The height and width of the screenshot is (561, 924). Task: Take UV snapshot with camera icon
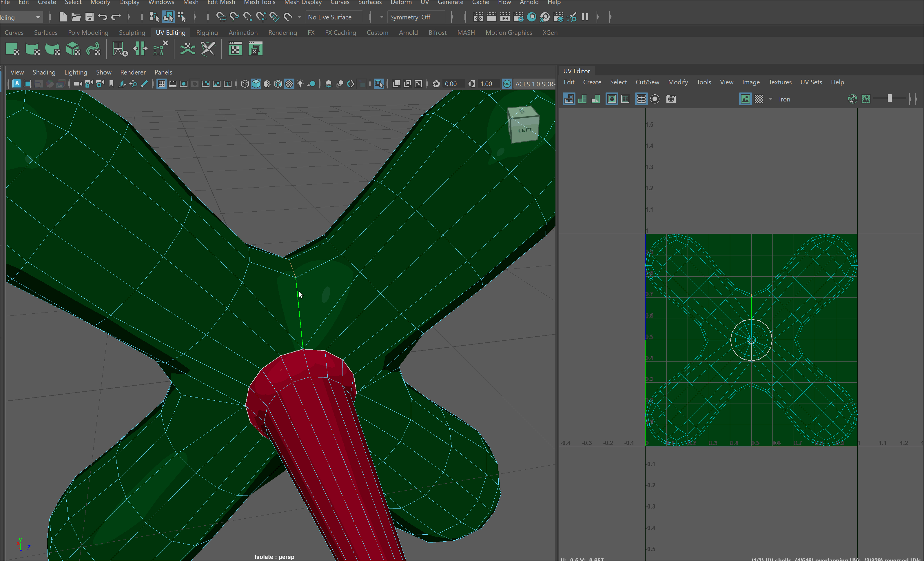click(671, 99)
